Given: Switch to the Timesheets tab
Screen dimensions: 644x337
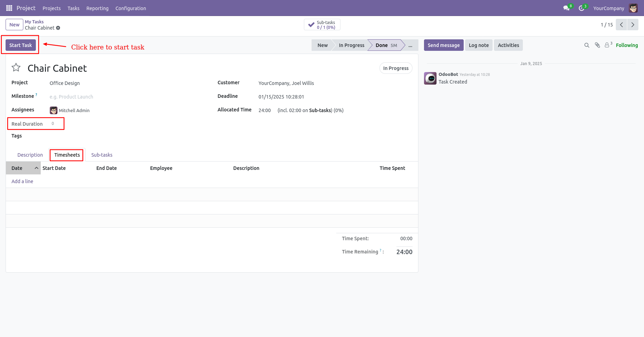Looking at the screenshot, I should (67, 155).
